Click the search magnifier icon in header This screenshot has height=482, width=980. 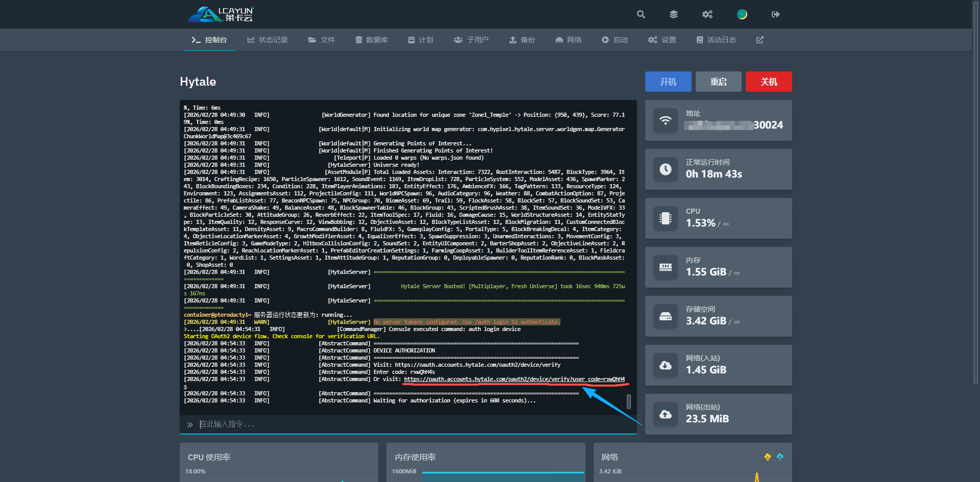click(641, 14)
